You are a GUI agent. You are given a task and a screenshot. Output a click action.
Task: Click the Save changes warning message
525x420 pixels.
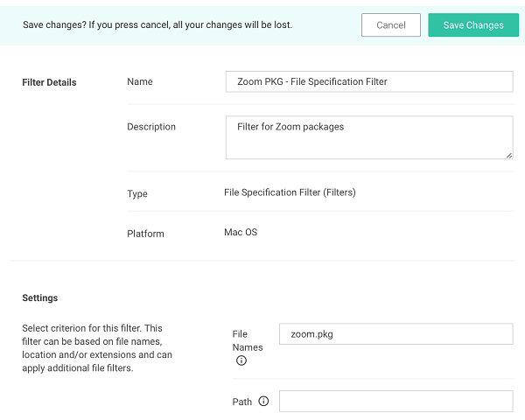(x=157, y=25)
